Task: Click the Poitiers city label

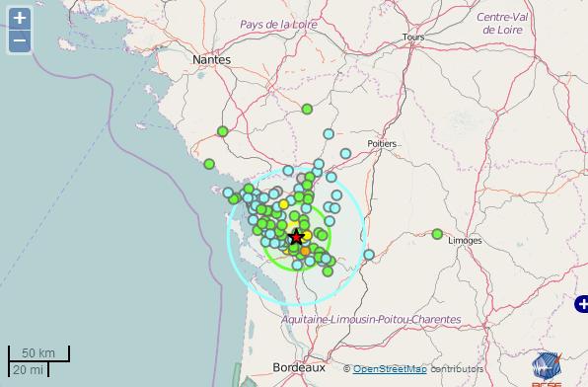Action: (382, 144)
